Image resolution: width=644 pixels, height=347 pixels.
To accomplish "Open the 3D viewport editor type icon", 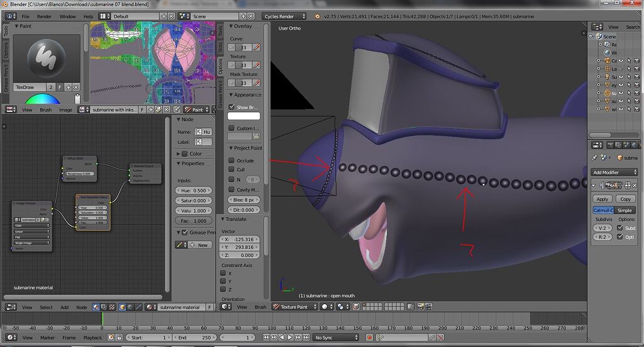I will 226,307.
